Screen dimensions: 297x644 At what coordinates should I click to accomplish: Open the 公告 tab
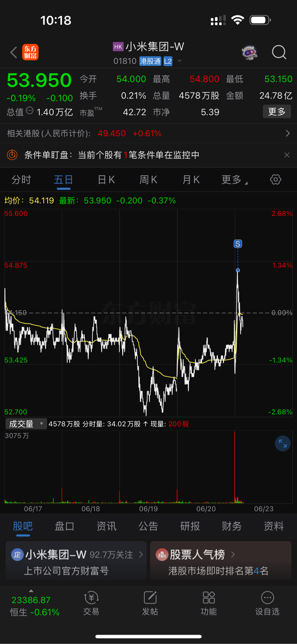pyautogui.click(x=148, y=526)
